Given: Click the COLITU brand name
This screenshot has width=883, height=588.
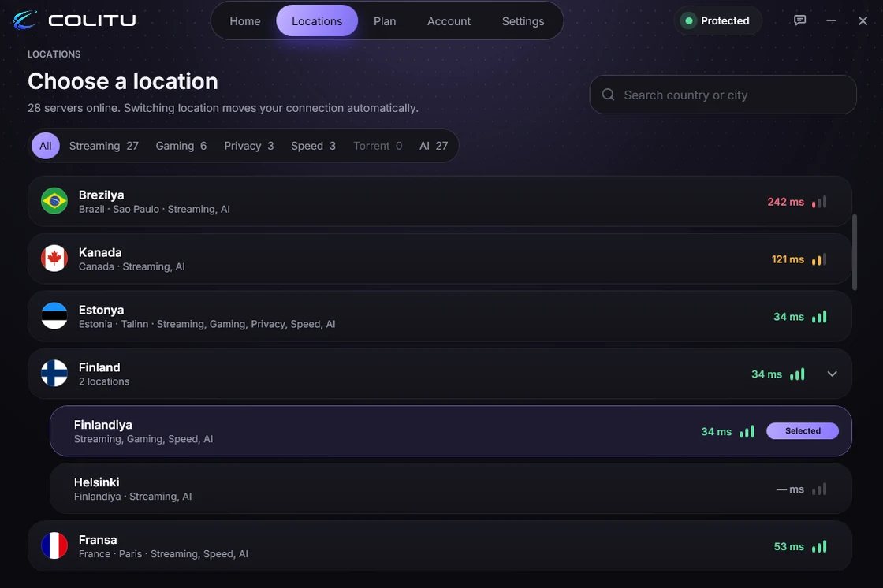Looking at the screenshot, I should (x=92, y=20).
